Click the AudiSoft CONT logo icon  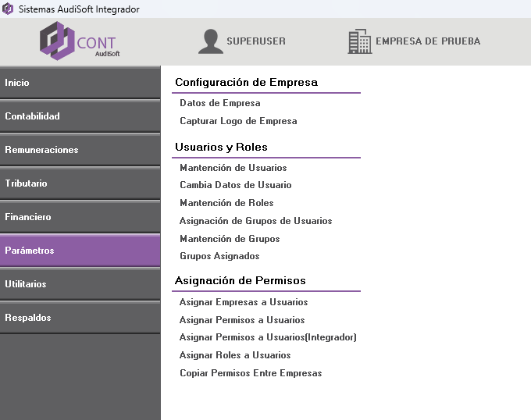(56, 41)
